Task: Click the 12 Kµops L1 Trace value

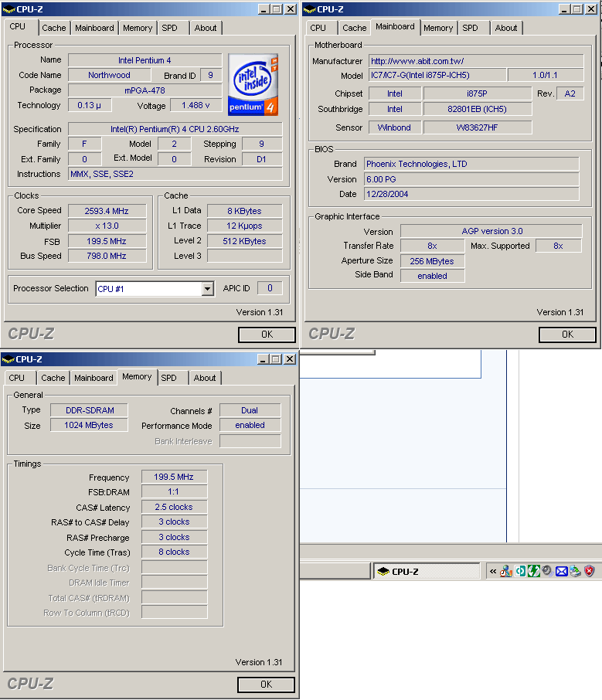Action: 245,226
